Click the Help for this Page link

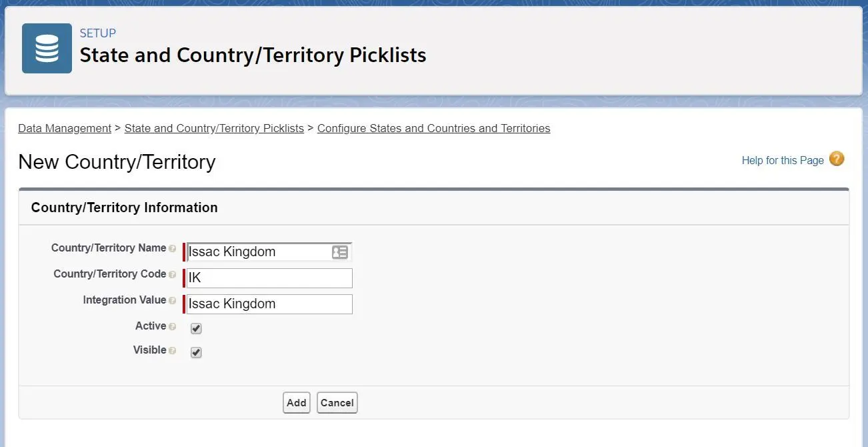point(783,160)
